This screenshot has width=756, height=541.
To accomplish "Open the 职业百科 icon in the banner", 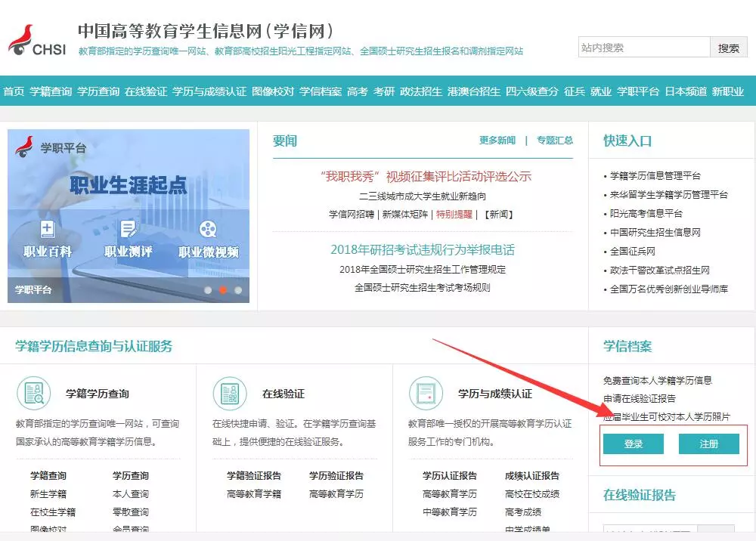I will 47,229.
